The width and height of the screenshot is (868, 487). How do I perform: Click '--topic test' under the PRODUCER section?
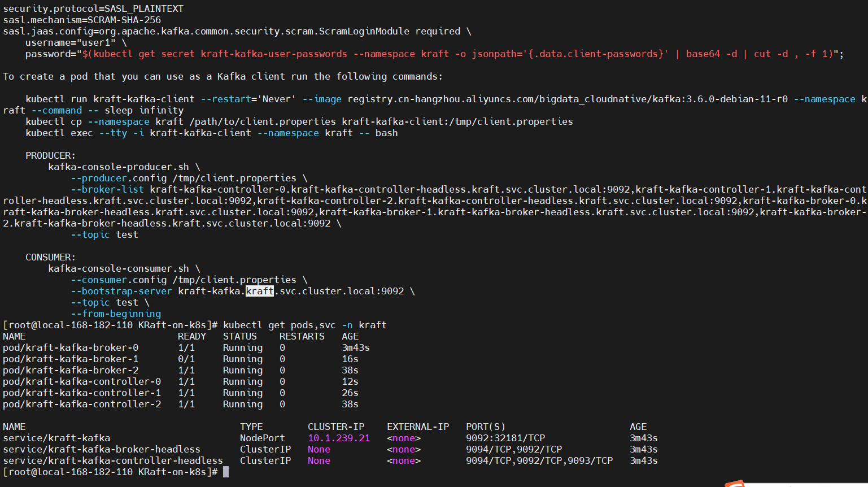104,235
